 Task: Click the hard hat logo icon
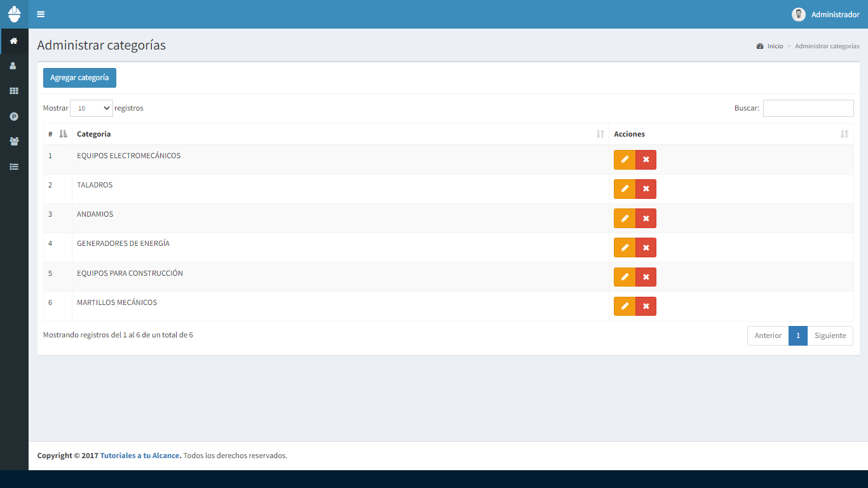pyautogui.click(x=14, y=14)
